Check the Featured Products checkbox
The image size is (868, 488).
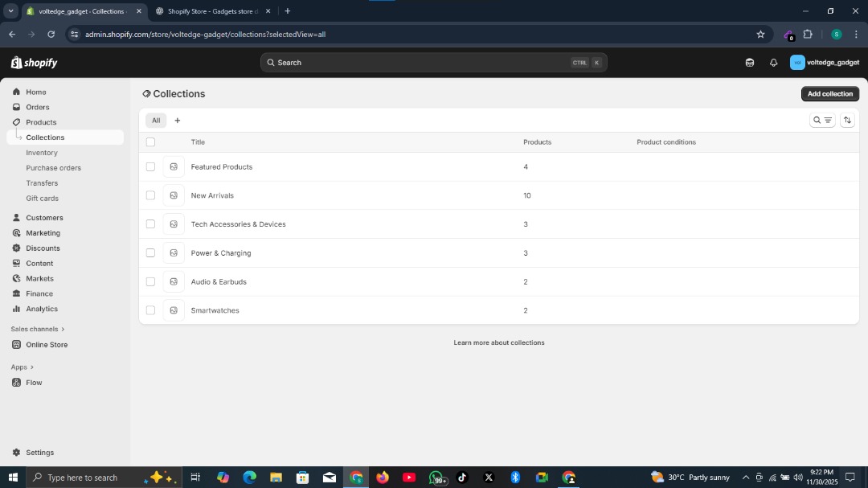point(150,166)
